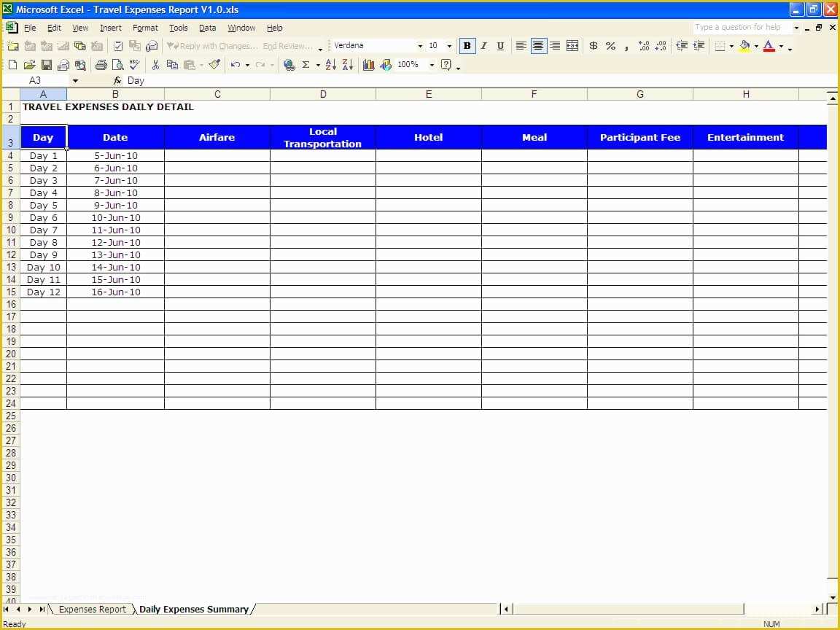
Task: Open the Fill Color dropdown arrow
Action: [x=756, y=46]
